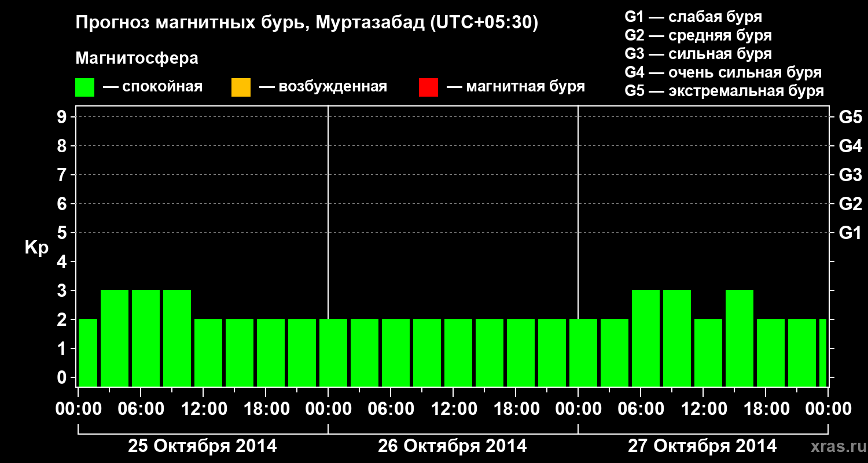The width and height of the screenshot is (868, 463).
Task: Click the first Kp 2 bar at 00:00 on 25 Октября
Action: click(x=88, y=352)
